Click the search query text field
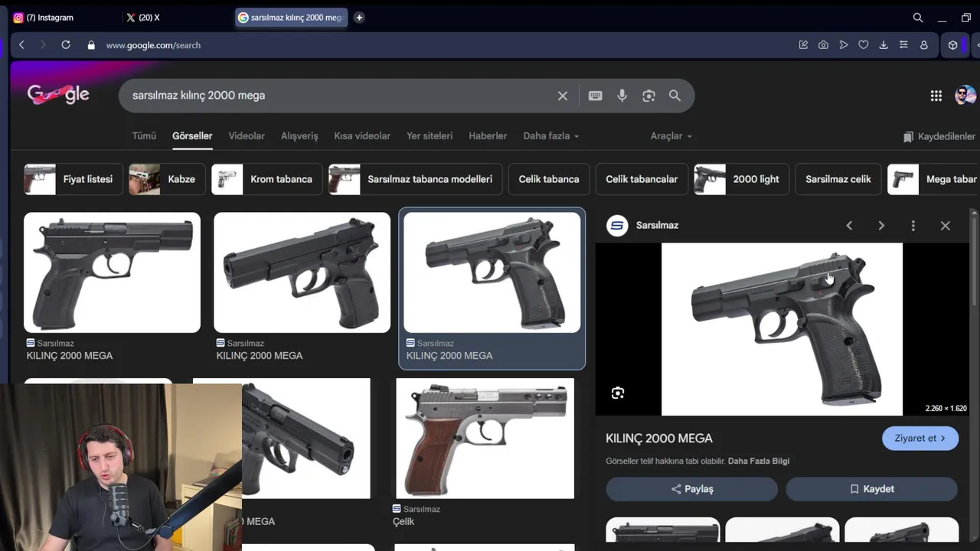Image resolution: width=980 pixels, height=551 pixels. (337, 96)
